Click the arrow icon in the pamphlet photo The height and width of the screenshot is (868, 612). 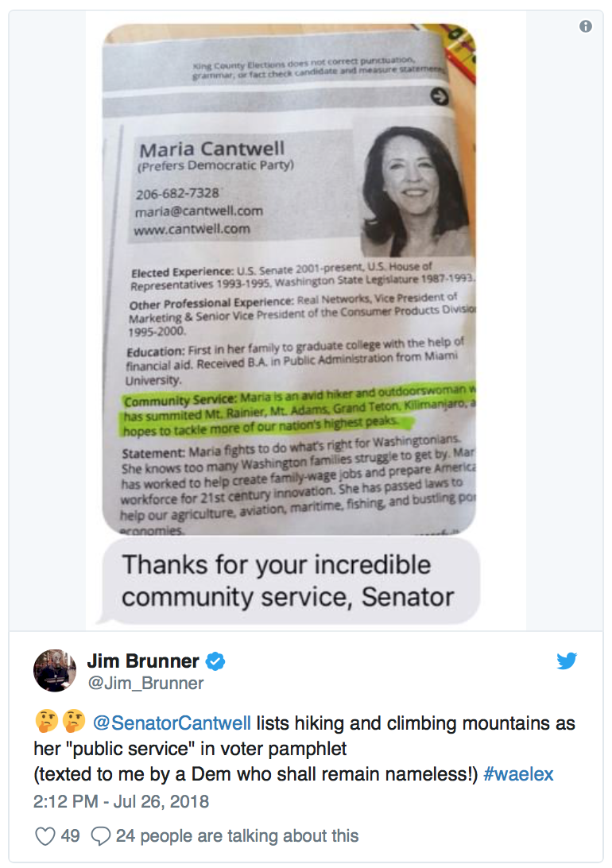coord(440,96)
